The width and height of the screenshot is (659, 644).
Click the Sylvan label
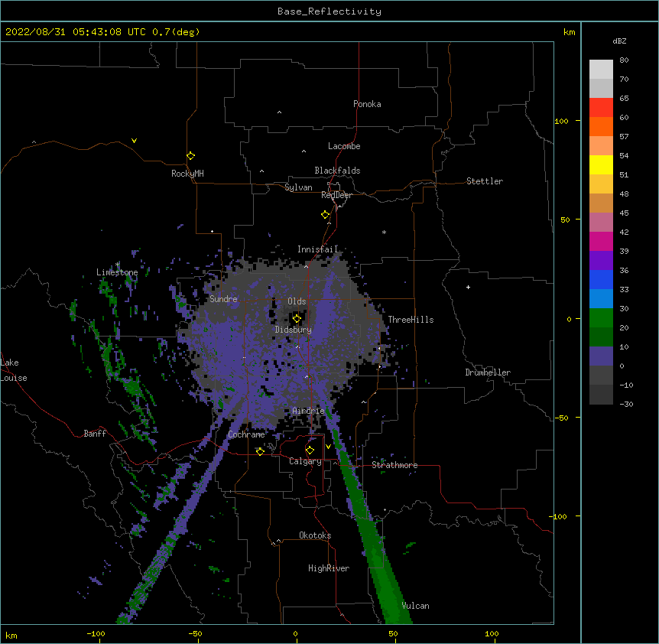click(298, 187)
